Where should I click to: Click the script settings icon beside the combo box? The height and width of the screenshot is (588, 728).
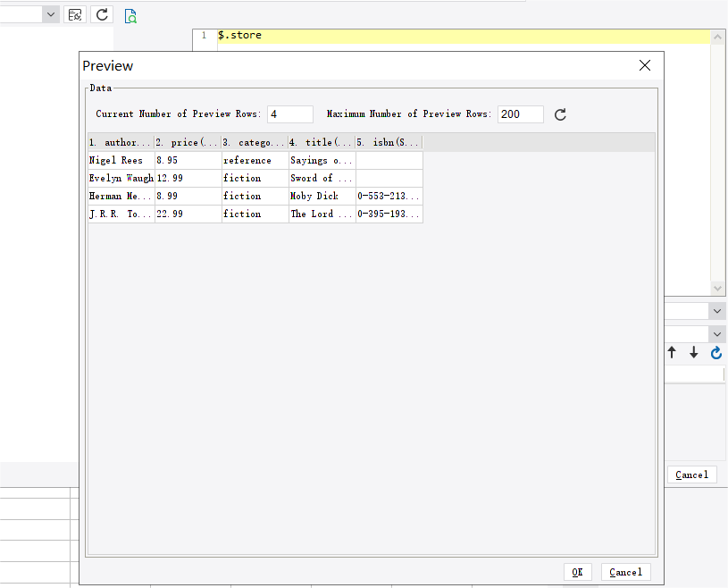(75, 14)
